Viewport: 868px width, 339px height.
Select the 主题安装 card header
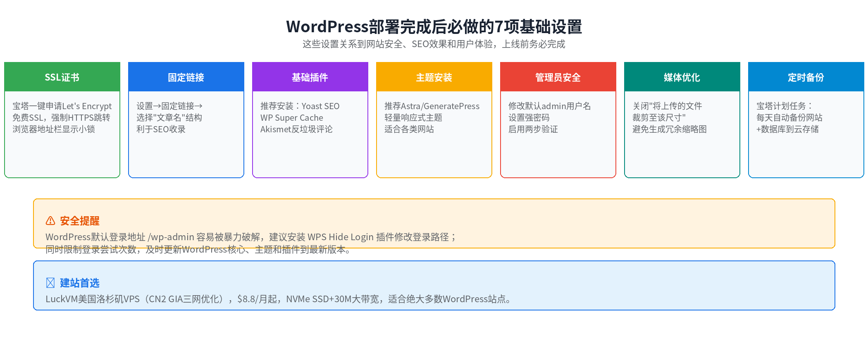[x=434, y=77]
